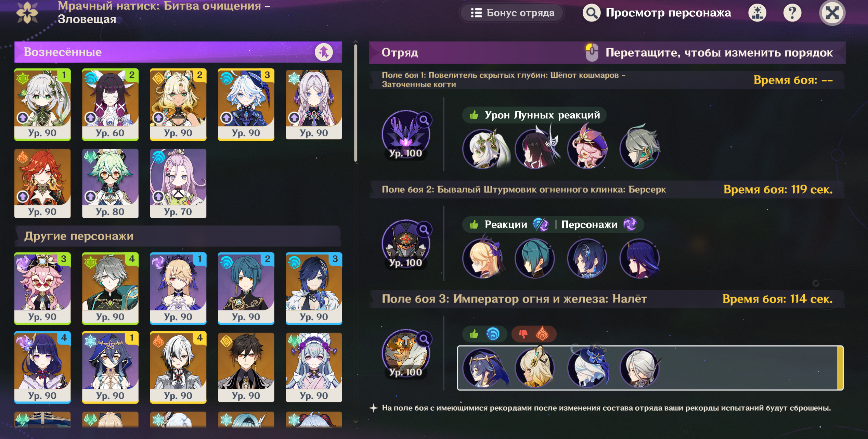Viewport: 868px width, 439px height.
Task: Inspect the Battlefield 3 boss magnifier icon
Action: [424, 339]
